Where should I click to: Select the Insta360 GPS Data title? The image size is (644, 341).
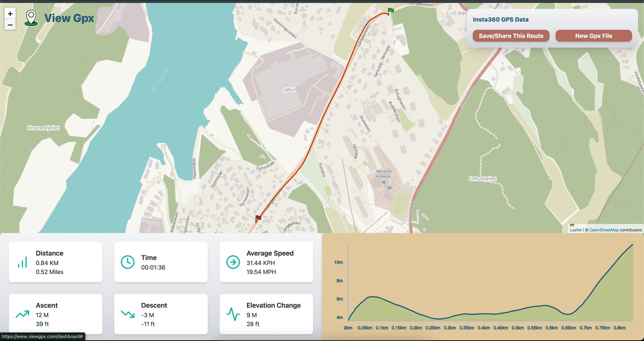(500, 19)
